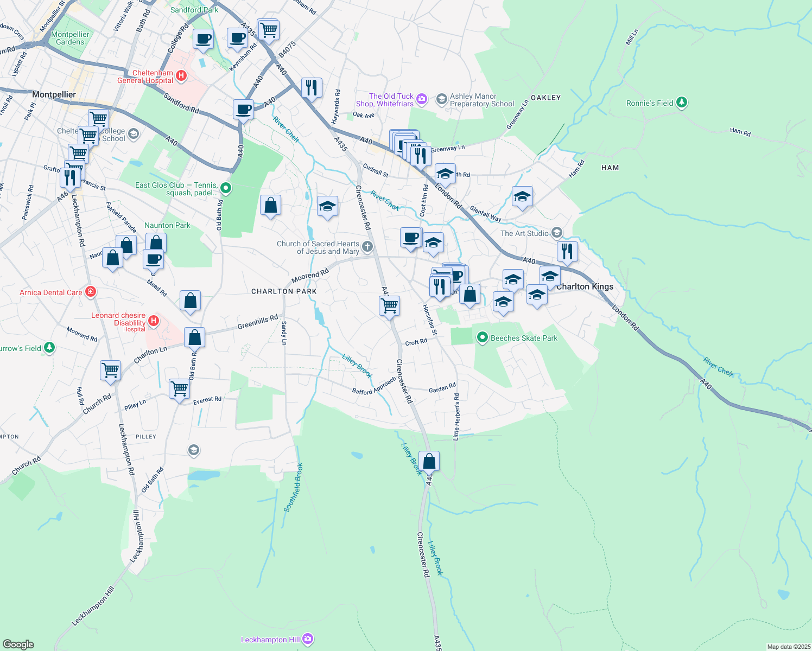Click Leonard Cheshire Disability Hospital H icon
Viewport: 812px width, 651px height.
tap(154, 321)
